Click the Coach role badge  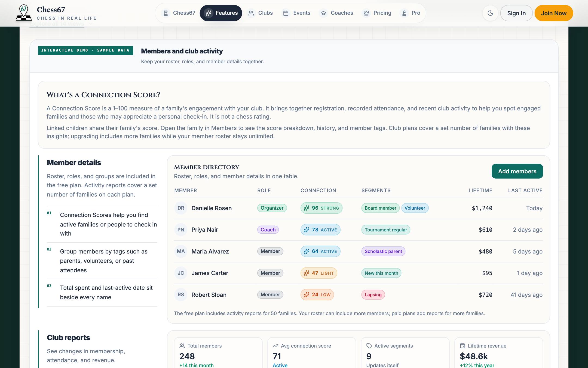[x=268, y=230]
